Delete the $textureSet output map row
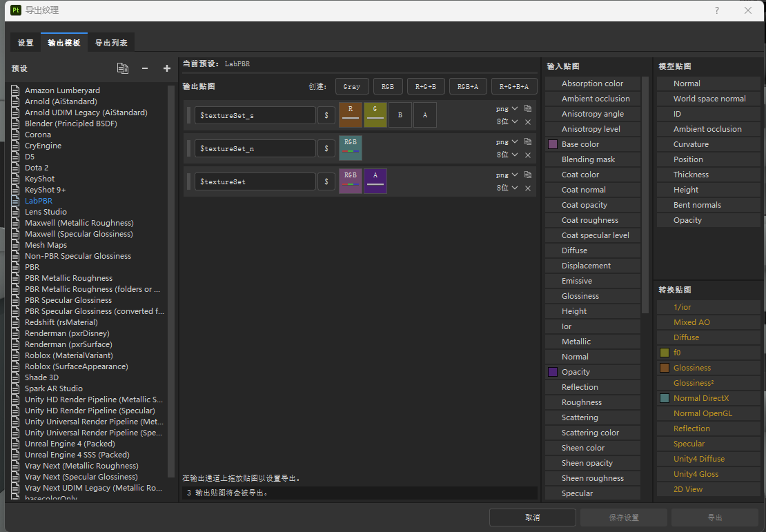Screen dimensions: 766x532 528,188
